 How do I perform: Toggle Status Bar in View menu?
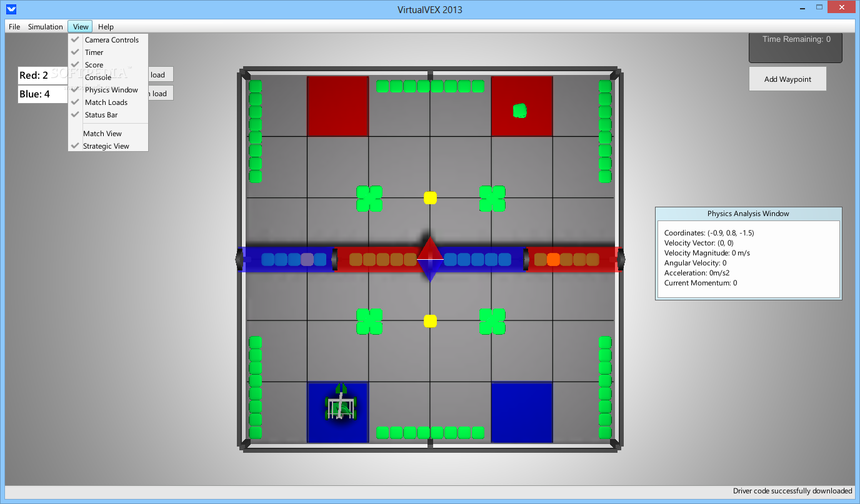pyautogui.click(x=108, y=115)
